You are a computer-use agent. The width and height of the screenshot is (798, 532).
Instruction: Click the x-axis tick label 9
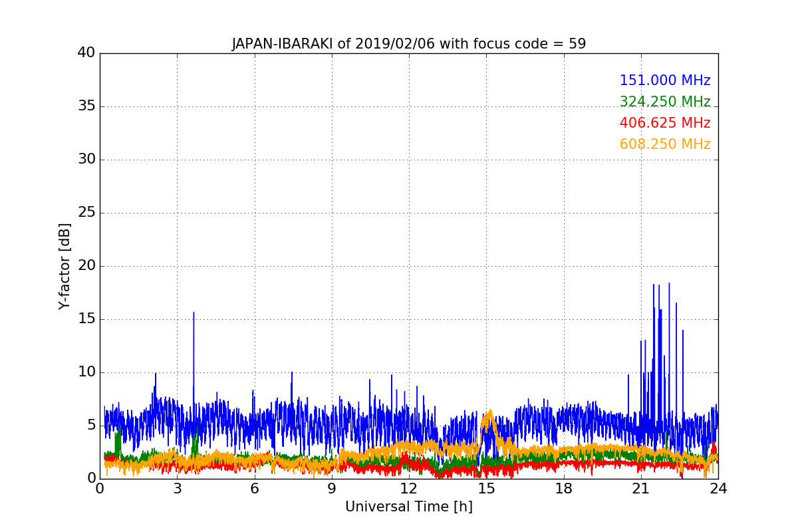(331, 488)
